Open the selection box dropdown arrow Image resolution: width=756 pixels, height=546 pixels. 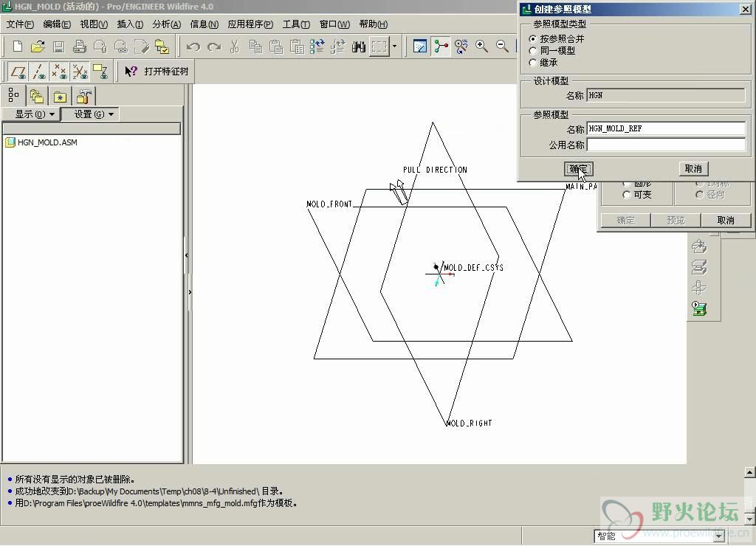coord(394,46)
